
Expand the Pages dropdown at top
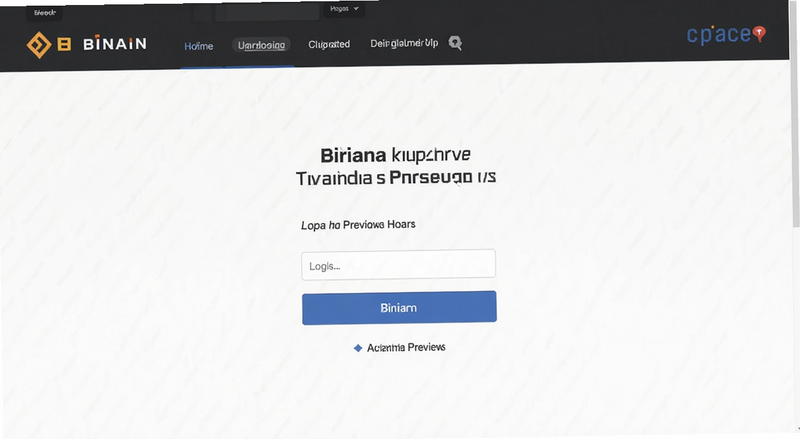pyautogui.click(x=344, y=9)
